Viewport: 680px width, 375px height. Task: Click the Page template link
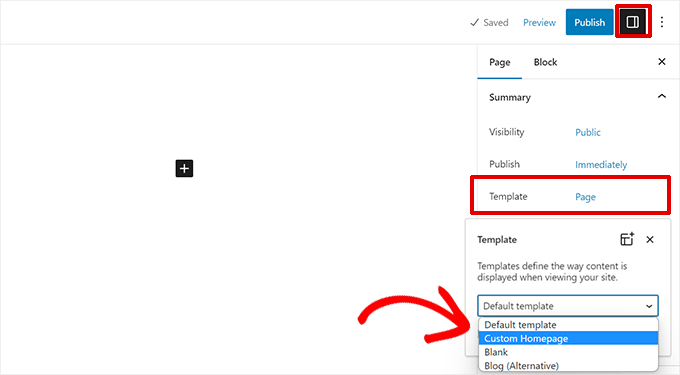(585, 197)
